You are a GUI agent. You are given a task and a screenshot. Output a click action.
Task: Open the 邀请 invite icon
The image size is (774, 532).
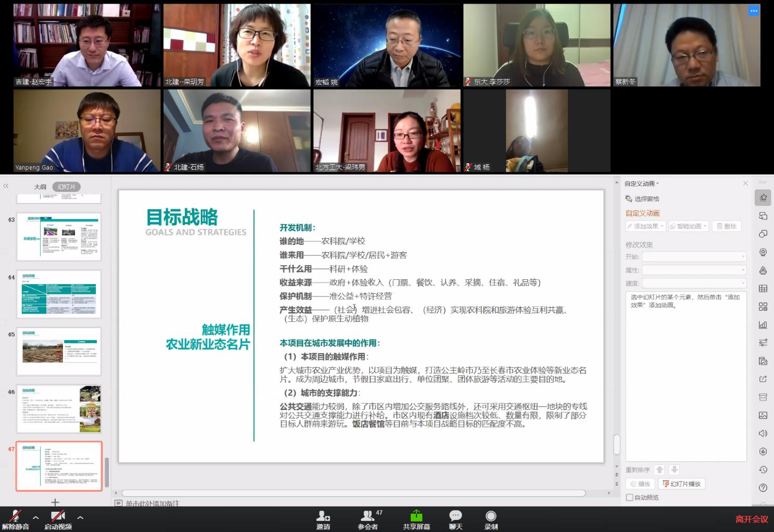pyautogui.click(x=323, y=519)
